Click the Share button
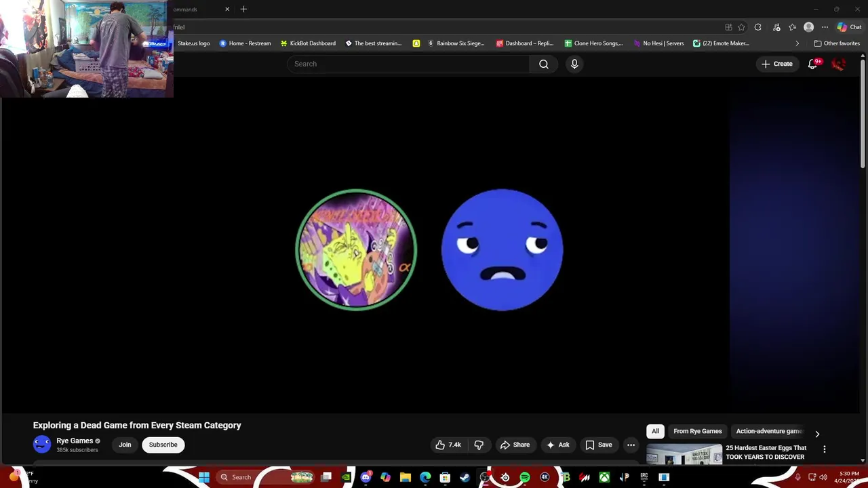 pos(515,445)
